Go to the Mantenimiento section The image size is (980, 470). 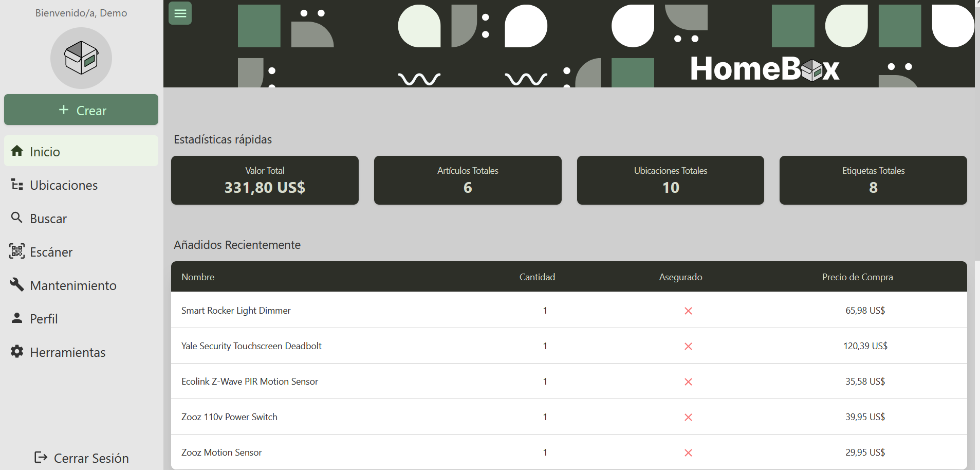(x=73, y=285)
